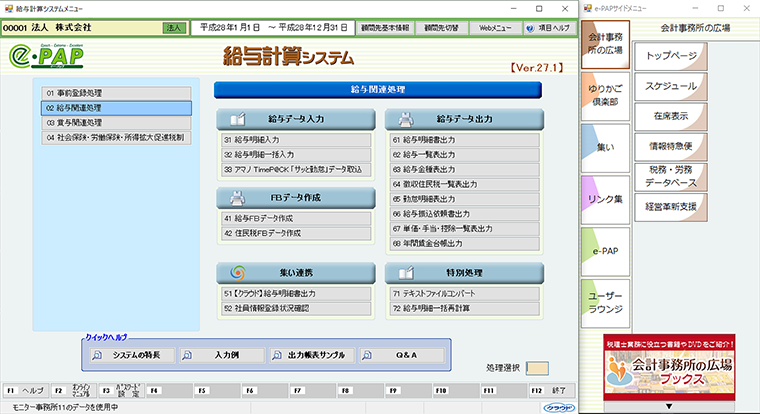Open 41 給与FBデータ作成
Screen dimensions: 760x414
click(296, 219)
